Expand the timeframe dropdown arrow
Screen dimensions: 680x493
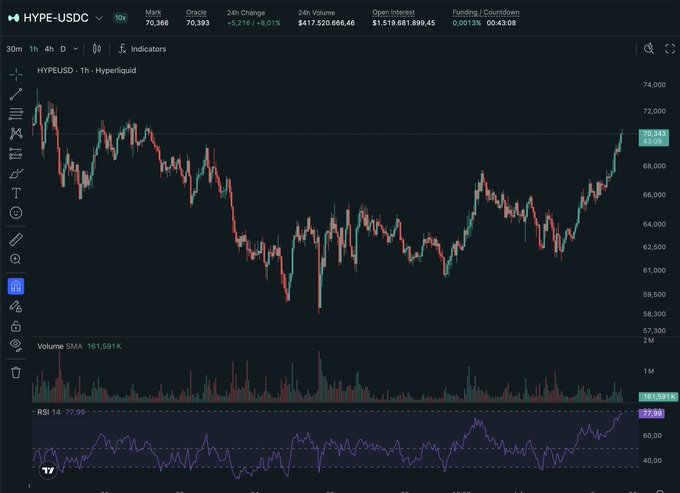(x=76, y=49)
